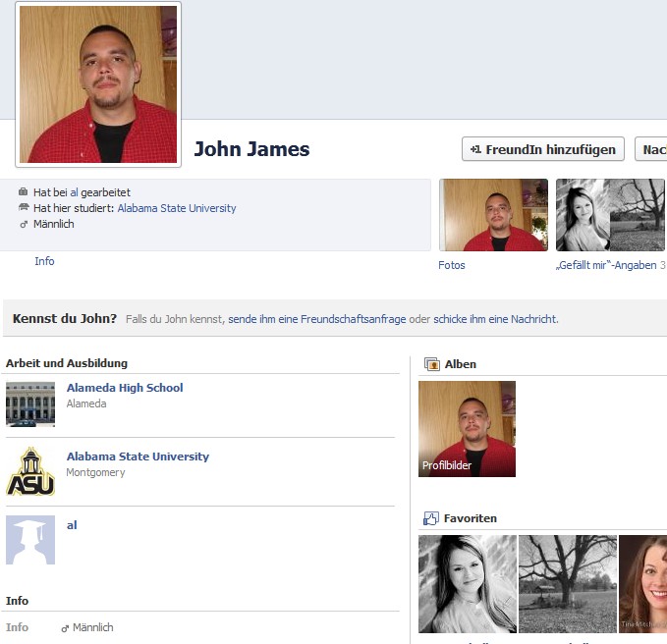Open the large John James profile picture
The height and width of the screenshot is (644, 667).
point(98,84)
